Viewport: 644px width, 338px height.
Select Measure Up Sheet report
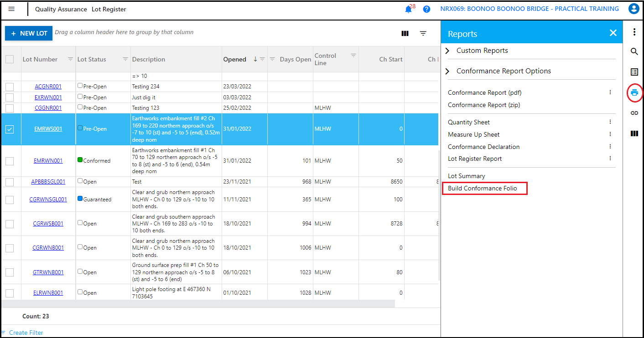pyautogui.click(x=473, y=134)
